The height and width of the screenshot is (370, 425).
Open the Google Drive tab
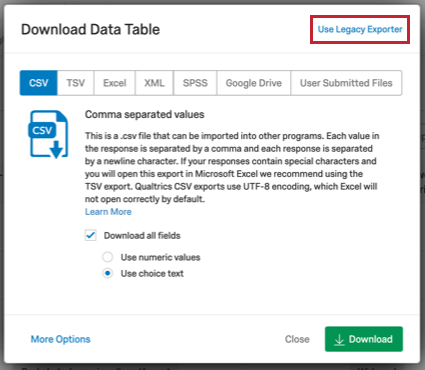point(254,83)
